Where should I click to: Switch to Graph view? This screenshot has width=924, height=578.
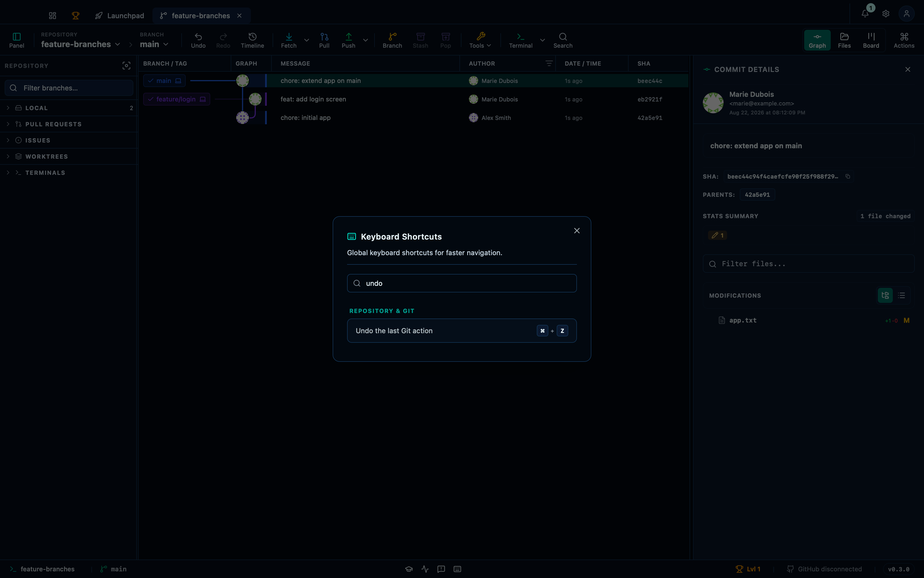(x=817, y=40)
